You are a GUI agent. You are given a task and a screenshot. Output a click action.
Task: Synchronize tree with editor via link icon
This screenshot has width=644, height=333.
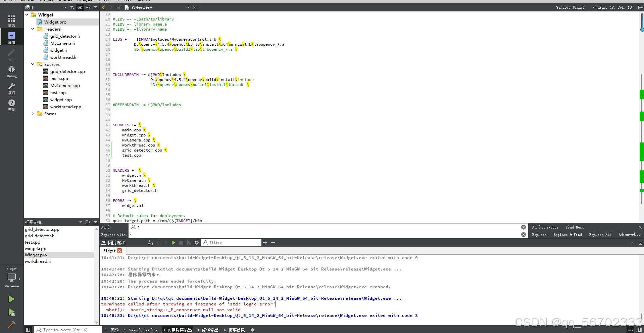[80, 7]
